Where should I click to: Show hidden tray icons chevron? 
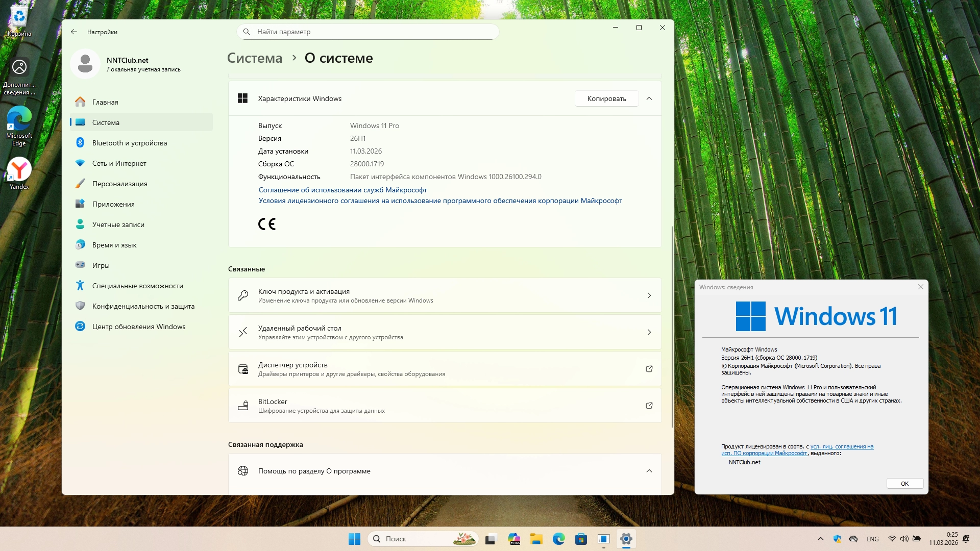820,539
